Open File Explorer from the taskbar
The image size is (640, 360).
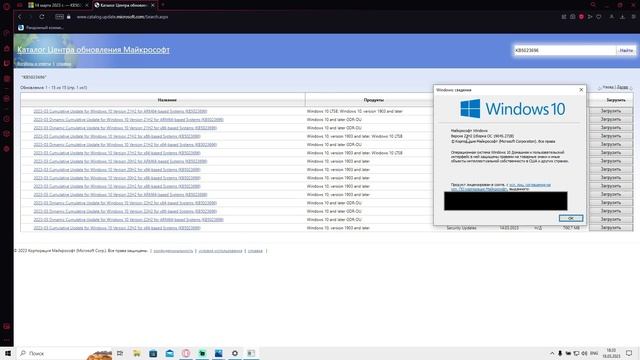pos(136,353)
